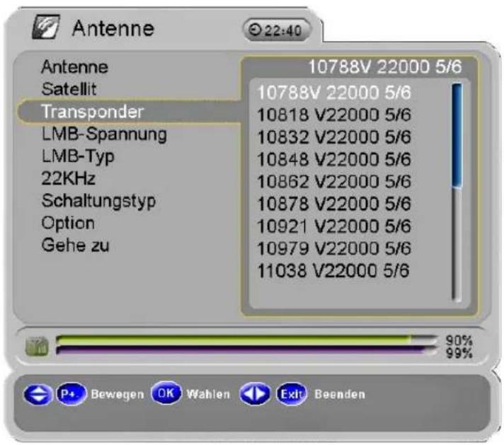Select the Antenne menu entry
This screenshot has height=445, width=504.
click(x=74, y=67)
